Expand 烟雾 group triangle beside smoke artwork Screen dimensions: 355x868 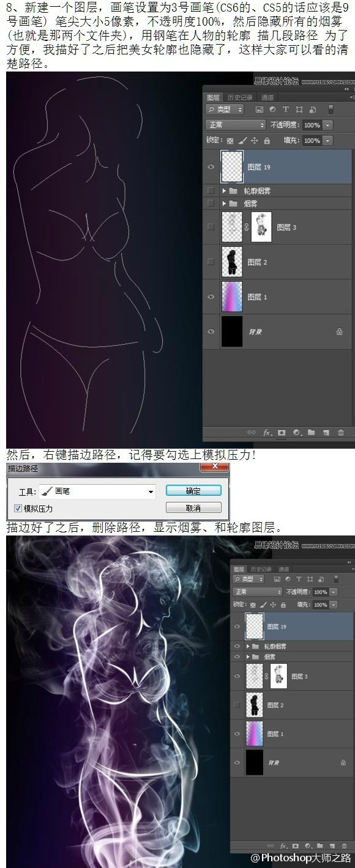pos(248,657)
